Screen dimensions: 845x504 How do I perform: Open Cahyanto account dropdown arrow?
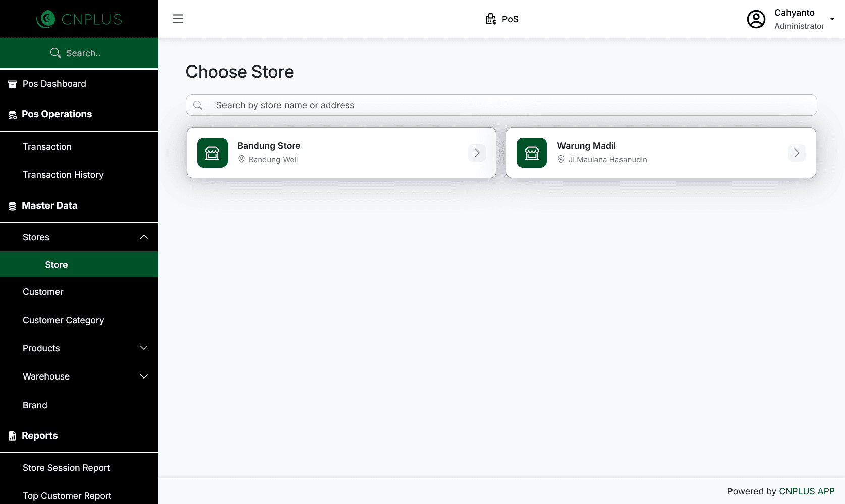(x=832, y=19)
